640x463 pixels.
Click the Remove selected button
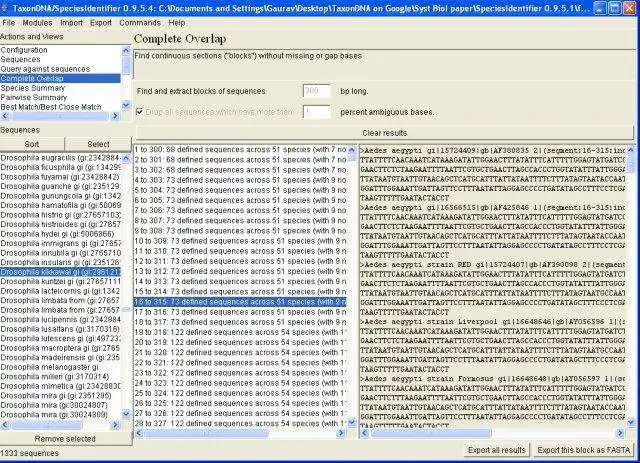click(x=65, y=439)
